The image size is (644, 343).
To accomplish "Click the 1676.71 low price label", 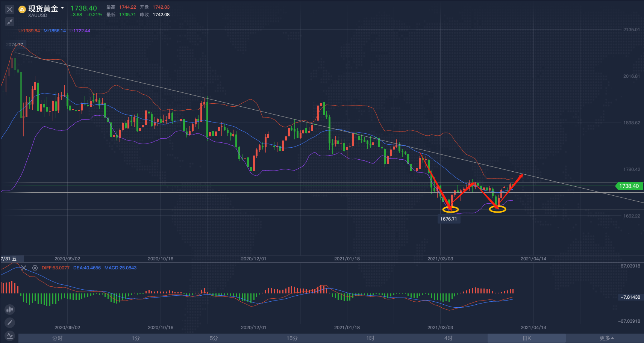I will (x=449, y=219).
